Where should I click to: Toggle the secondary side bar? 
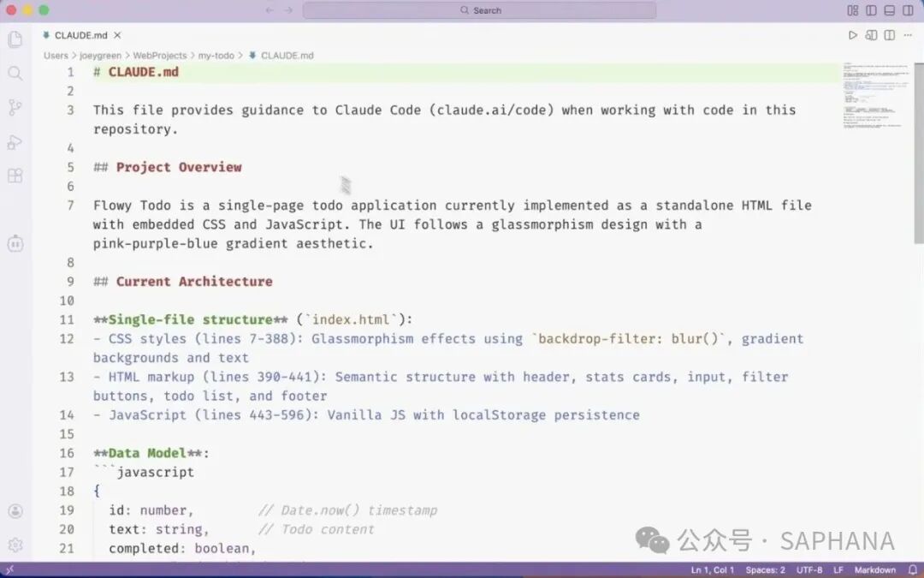click(908, 10)
